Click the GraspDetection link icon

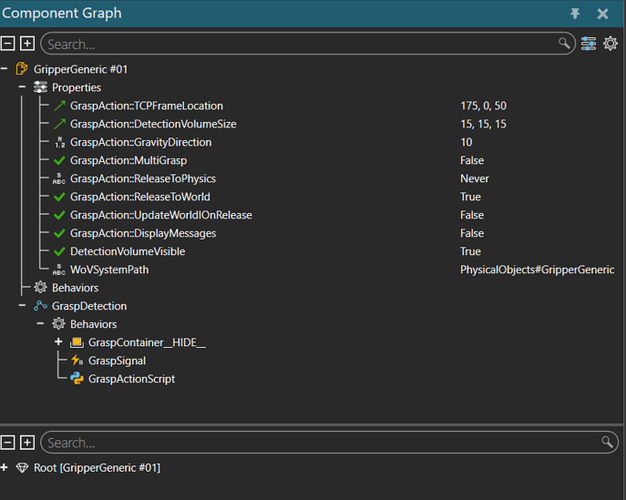[x=40, y=306]
